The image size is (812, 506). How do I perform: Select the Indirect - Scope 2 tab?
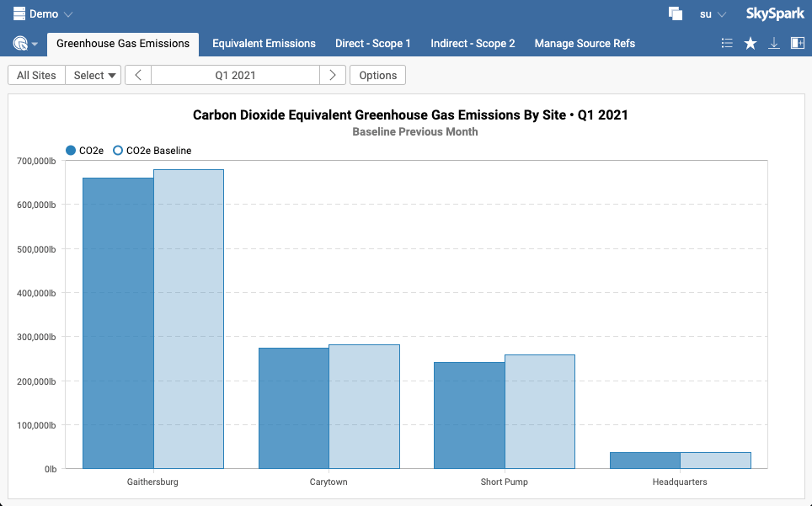473,44
